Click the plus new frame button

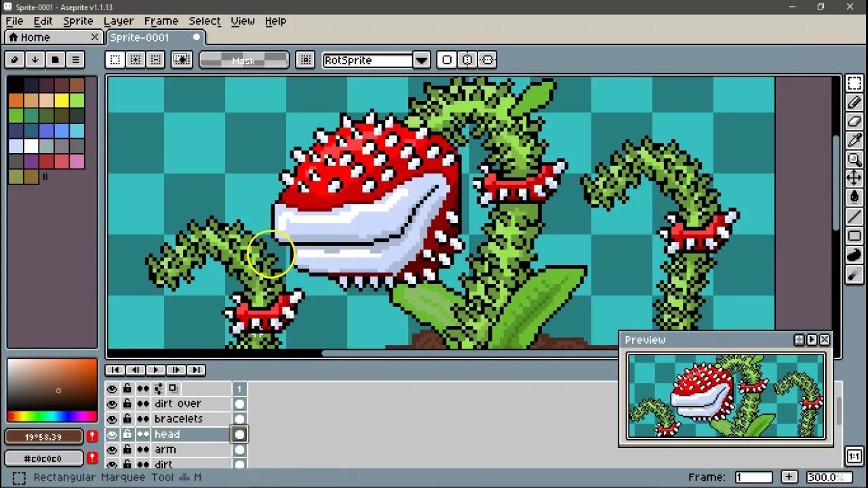pos(789,477)
